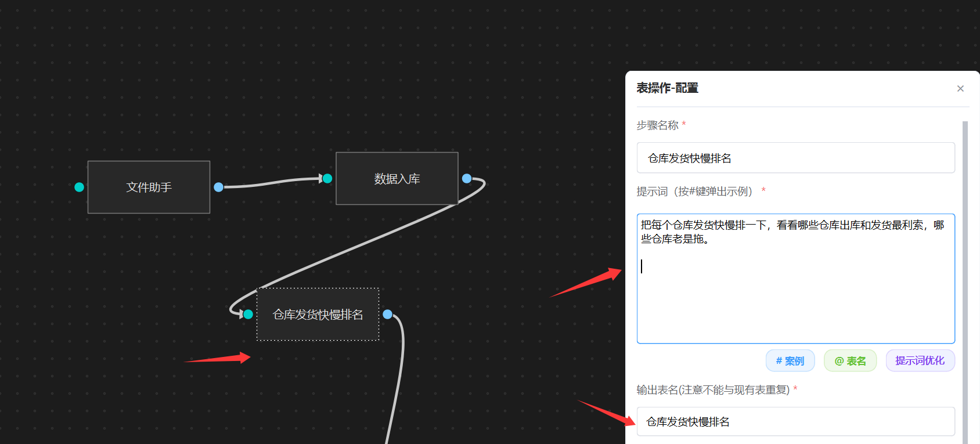Click the blue output port of 文件助手 node
The height and width of the screenshot is (444, 980).
coord(219,187)
